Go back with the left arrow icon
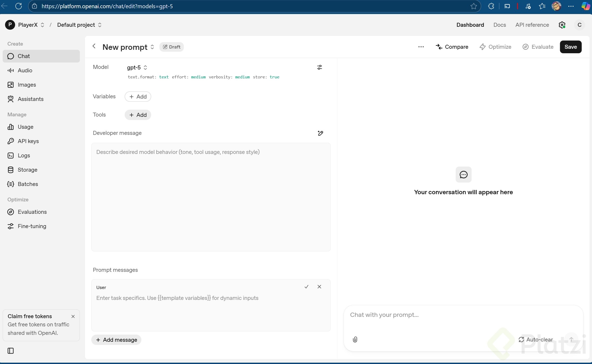 (x=94, y=46)
